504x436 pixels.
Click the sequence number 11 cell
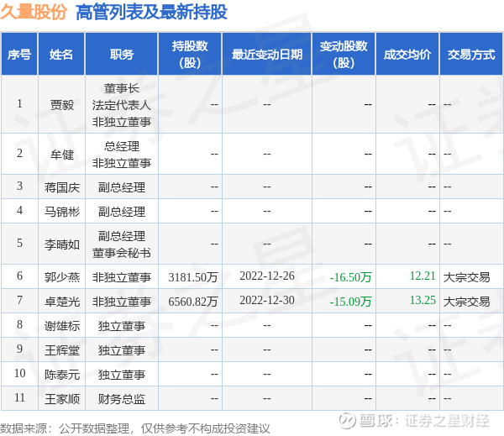(19, 397)
